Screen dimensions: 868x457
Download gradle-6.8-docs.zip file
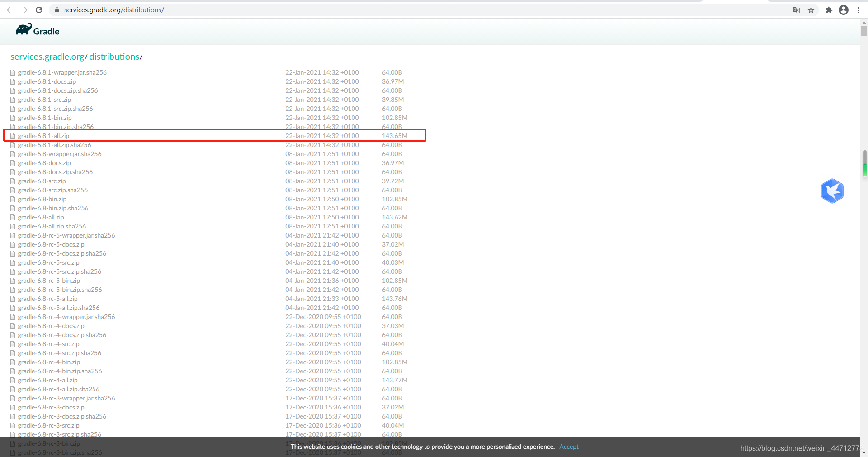[44, 163]
